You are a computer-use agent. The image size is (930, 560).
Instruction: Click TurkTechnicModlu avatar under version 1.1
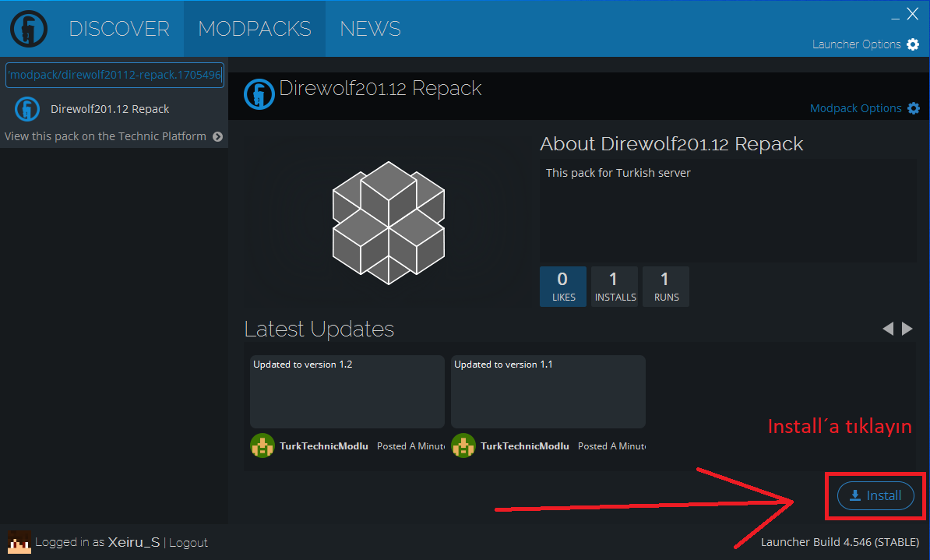463,446
